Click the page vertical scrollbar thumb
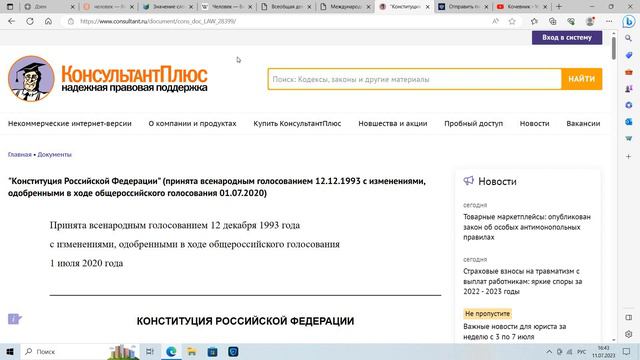Screen dimensions: 640x360 pos(614,48)
